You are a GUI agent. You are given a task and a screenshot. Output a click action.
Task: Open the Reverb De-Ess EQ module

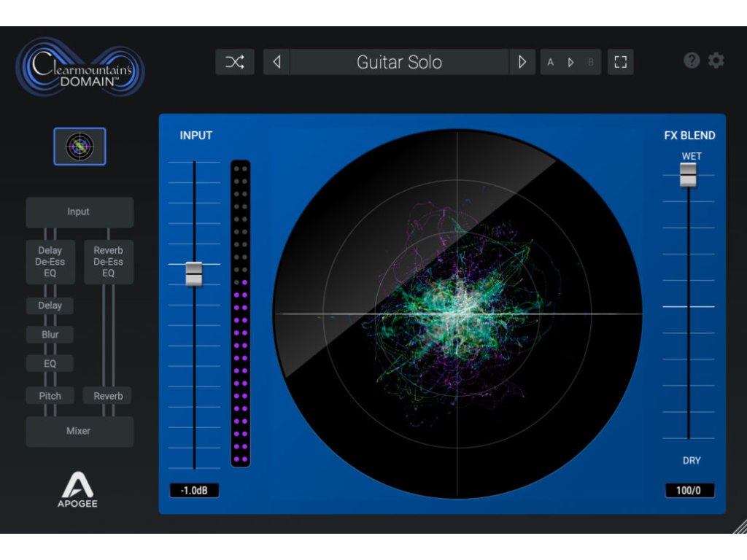tap(109, 262)
